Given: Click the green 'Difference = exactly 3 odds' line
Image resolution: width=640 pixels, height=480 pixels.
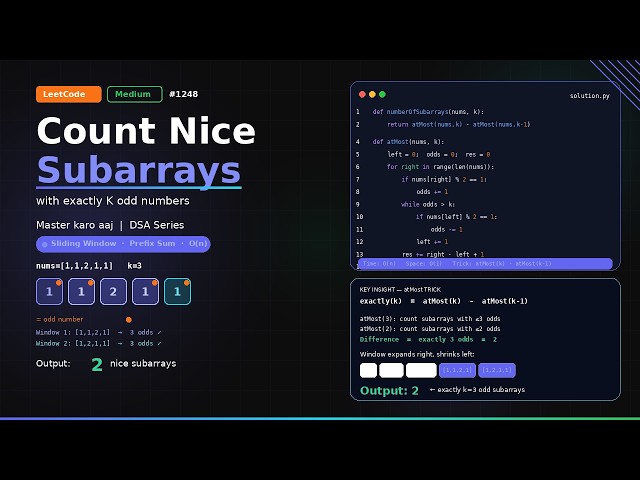Looking at the screenshot, I should pos(428,340).
